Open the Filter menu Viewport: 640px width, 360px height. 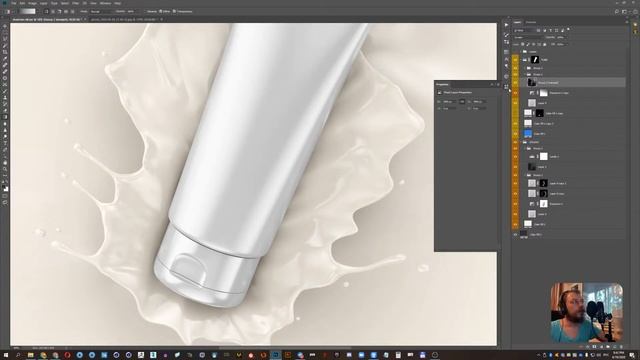[x=75, y=3]
